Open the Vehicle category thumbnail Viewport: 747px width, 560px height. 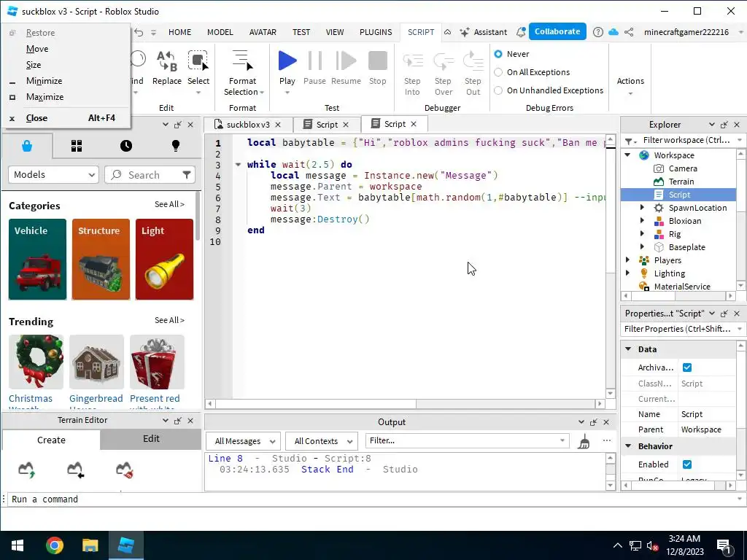click(x=38, y=260)
